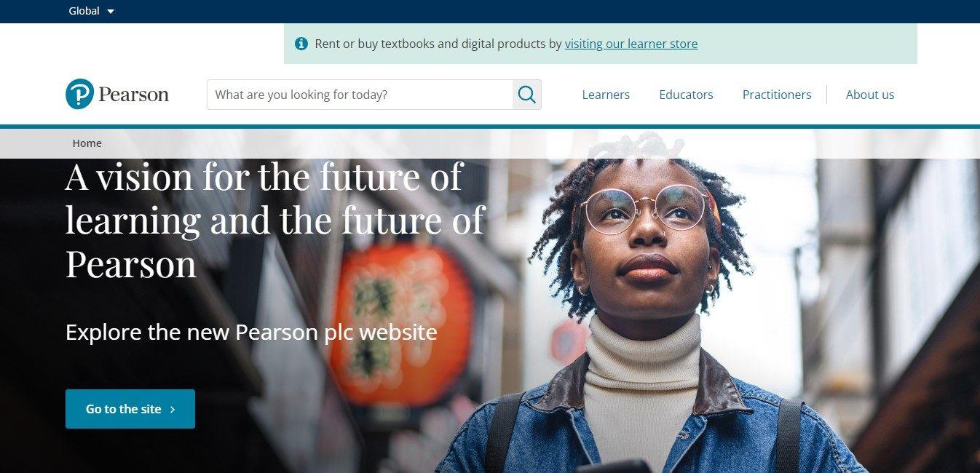This screenshot has width=980, height=473.
Task: Click the Pearson logo icon
Action: point(79,94)
